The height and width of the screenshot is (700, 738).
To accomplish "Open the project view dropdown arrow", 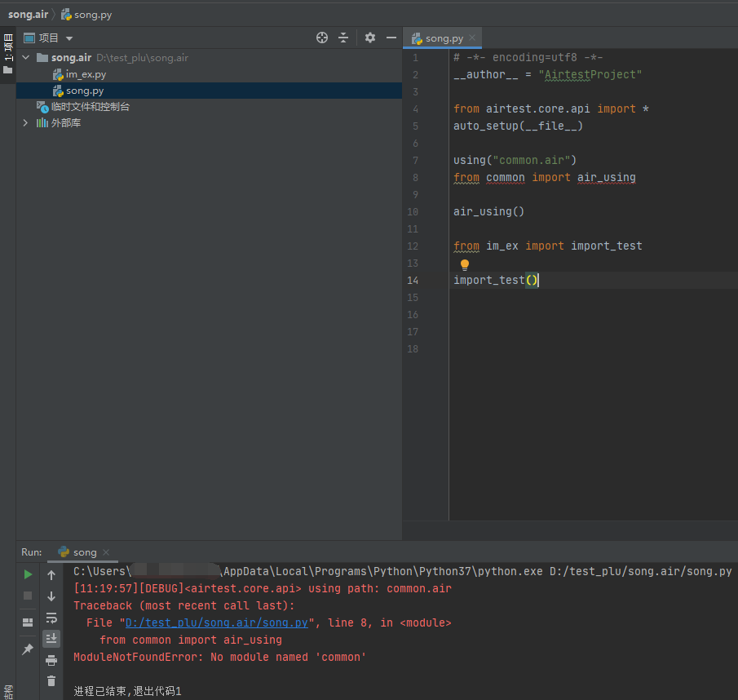I will pyautogui.click(x=69, y=38).
